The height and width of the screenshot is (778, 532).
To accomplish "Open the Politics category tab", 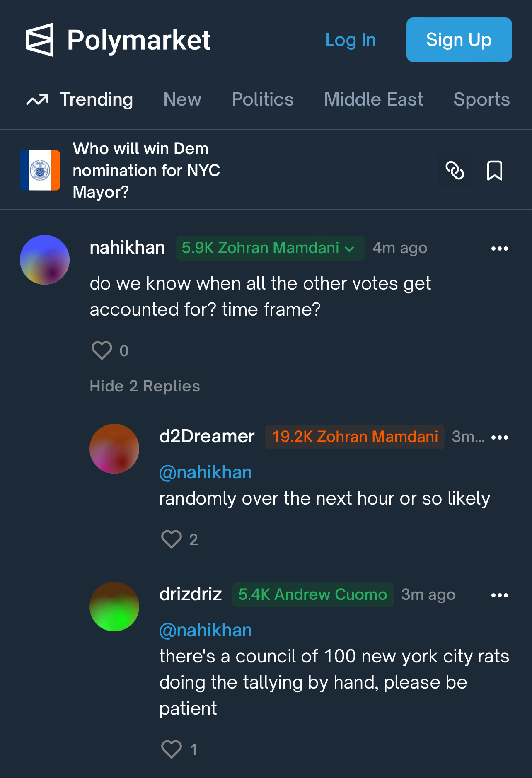I will click(x=263, y=99).
